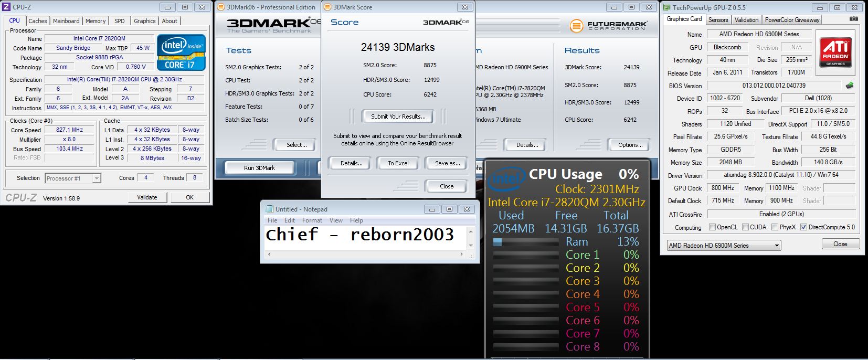Toggle the CUDA checkbox in GPU-Z
Image resolution: width=868 pixels, height=360 pixels.
(744, 227)
